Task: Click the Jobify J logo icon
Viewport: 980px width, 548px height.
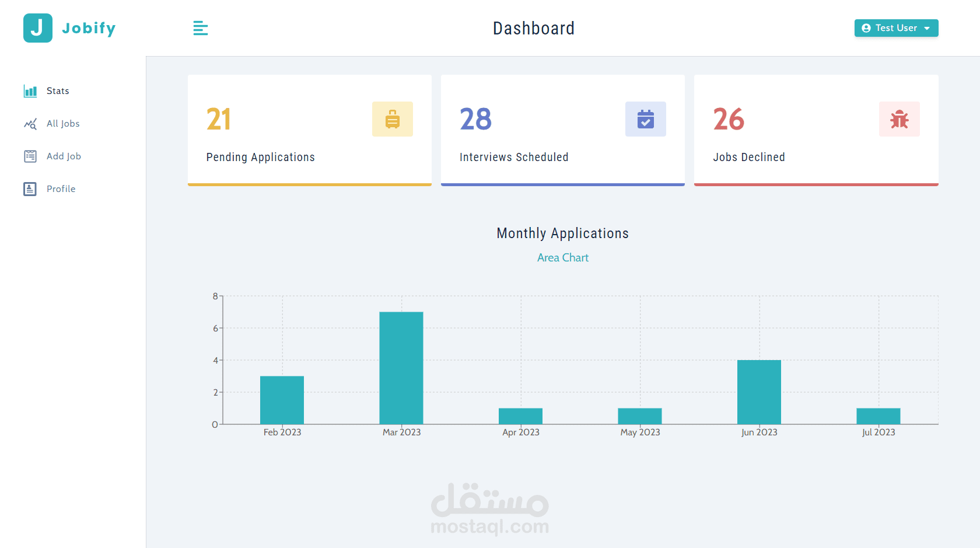Action: point(38,28)
